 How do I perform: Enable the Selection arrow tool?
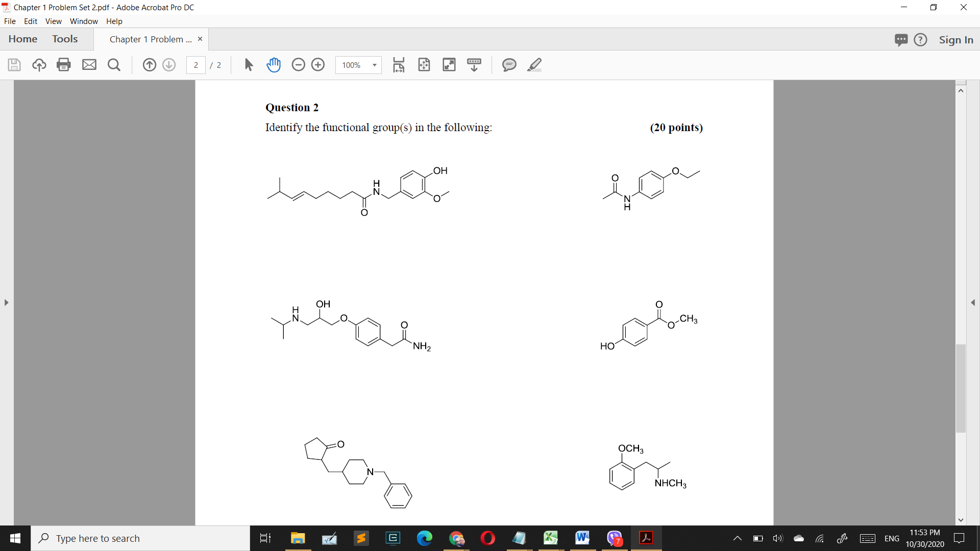point(249,65)
